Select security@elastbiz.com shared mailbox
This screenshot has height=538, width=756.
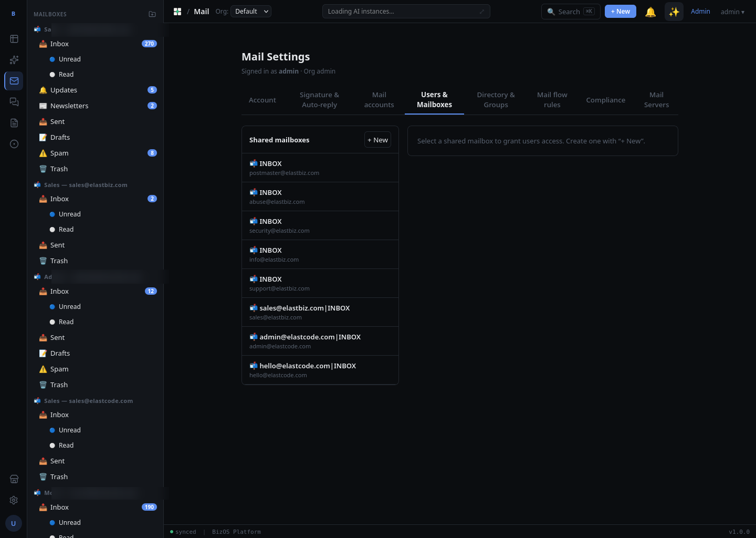tap(320, 225)
